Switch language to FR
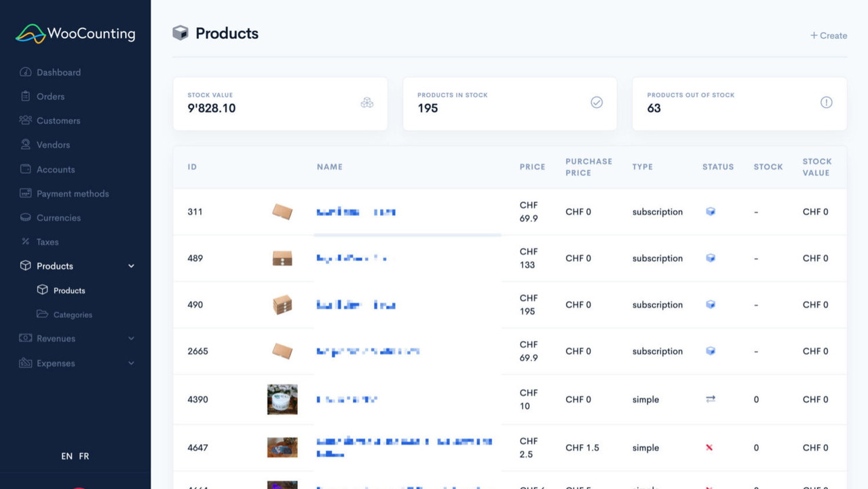Screen dimensions: 868x489 [x=84, y=456]
